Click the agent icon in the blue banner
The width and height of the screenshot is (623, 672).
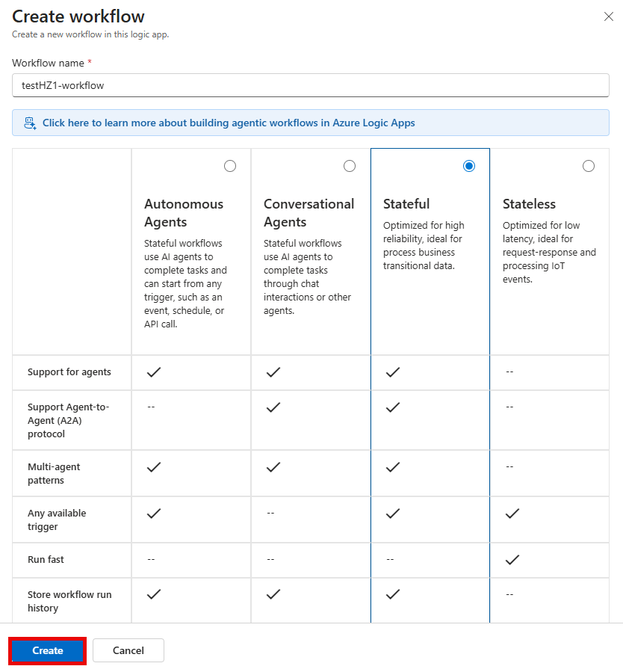click(x=29, y=122)
